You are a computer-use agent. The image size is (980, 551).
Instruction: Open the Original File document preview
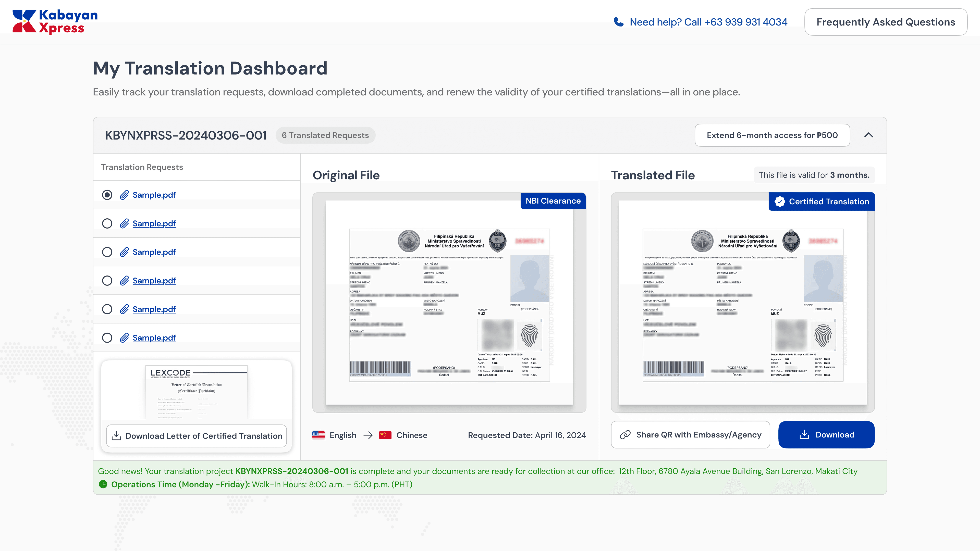point(449,303)
